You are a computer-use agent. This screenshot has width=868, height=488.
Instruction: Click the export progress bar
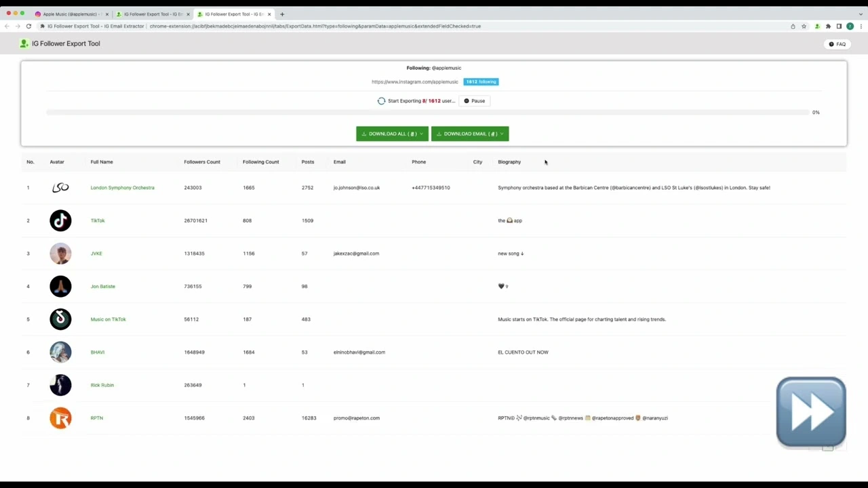(x=427, y=113)
